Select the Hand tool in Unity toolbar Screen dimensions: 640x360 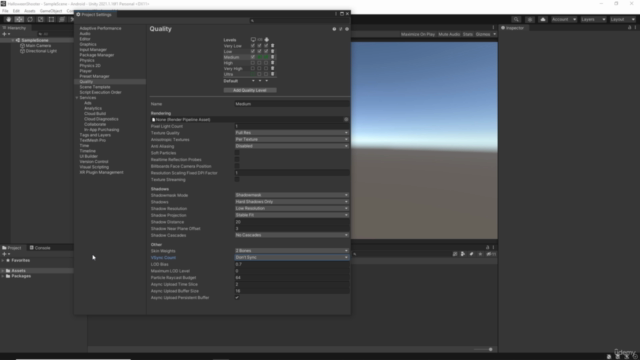point(8,19)
